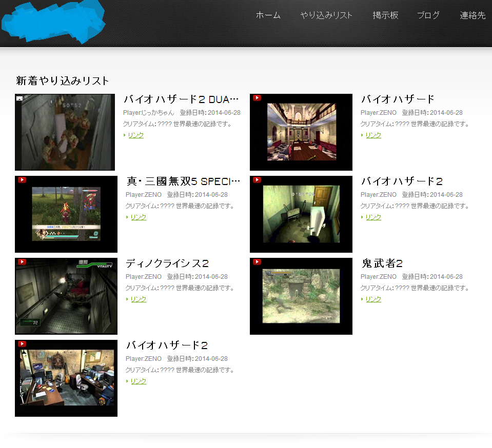Click the Player:じっかちゃん text
The width and height of the screenshot is (492, 448).
(148, 113)
